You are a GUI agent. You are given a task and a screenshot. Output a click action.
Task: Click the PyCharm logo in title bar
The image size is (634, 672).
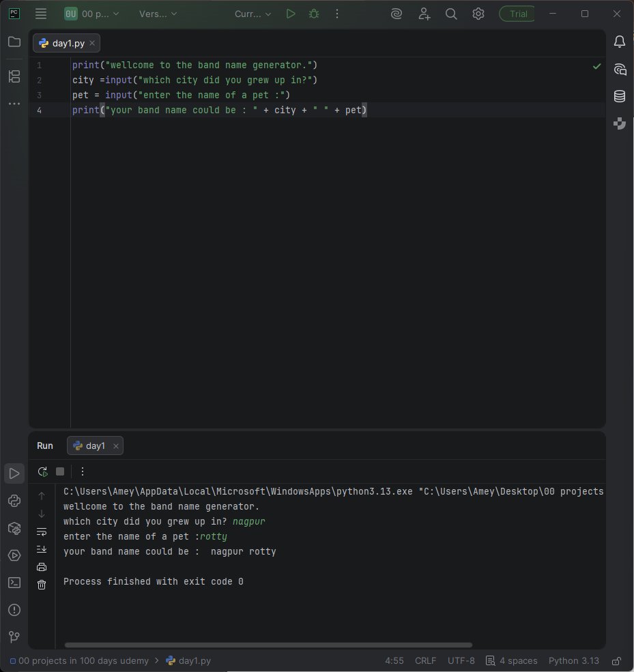pos(14,14)
